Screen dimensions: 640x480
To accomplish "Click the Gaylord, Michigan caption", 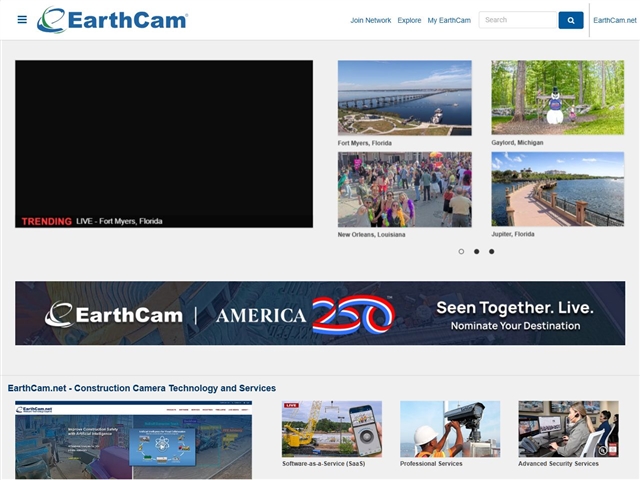I will tap(517, 142).
